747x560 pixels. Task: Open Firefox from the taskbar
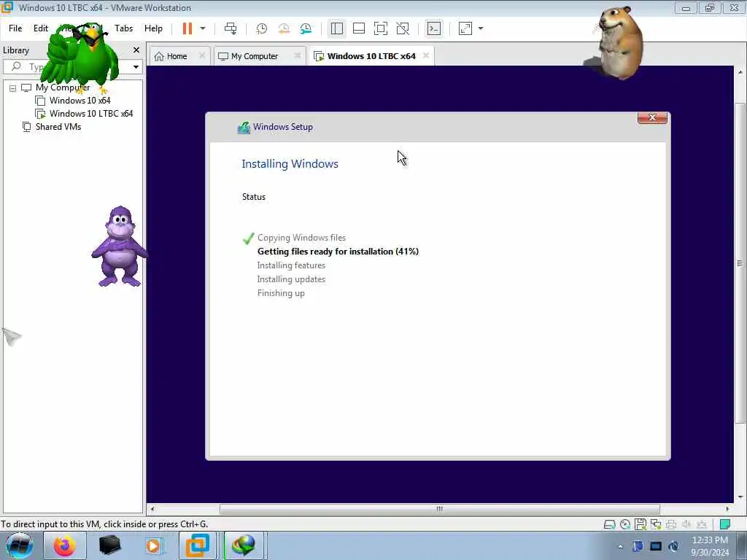65,545
